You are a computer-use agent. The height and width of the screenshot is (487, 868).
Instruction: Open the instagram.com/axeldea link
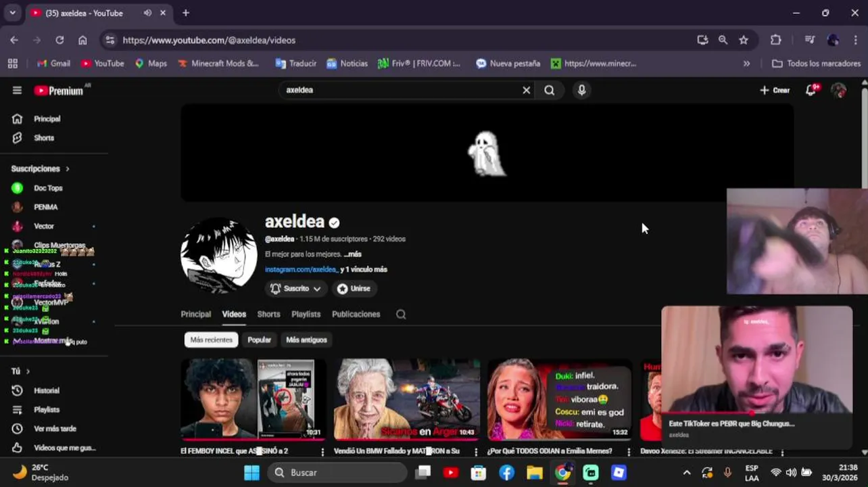301,269
